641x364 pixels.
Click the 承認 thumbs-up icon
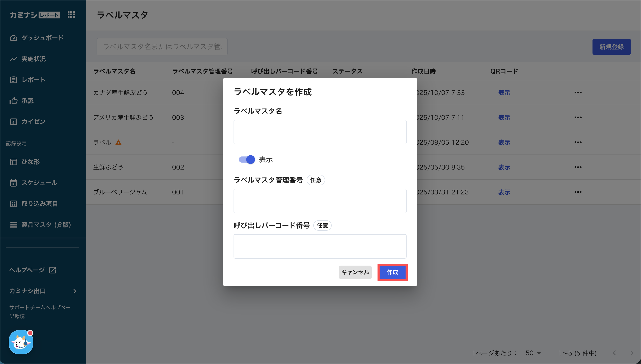click(14, 101)
